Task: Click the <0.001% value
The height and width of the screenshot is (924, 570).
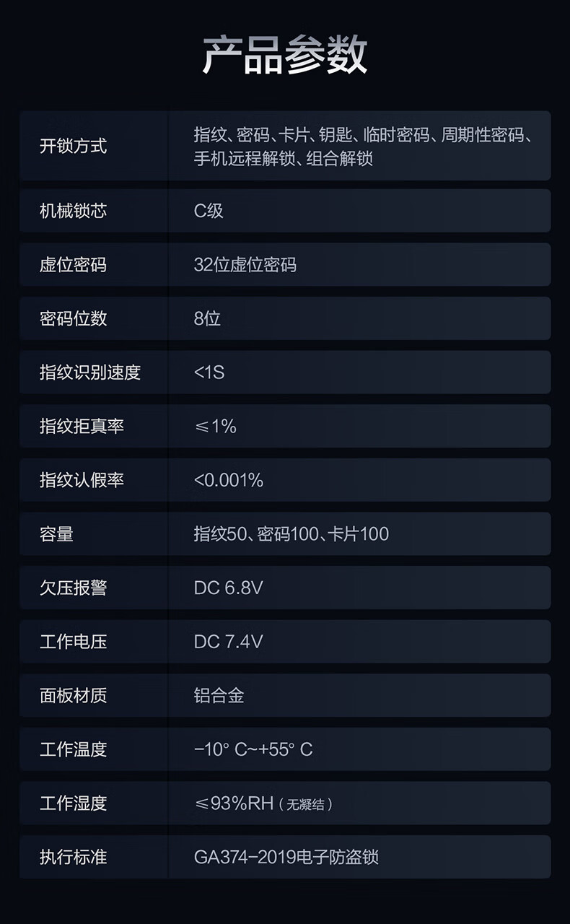Action: pyautogui.click(x=229, y=480)
